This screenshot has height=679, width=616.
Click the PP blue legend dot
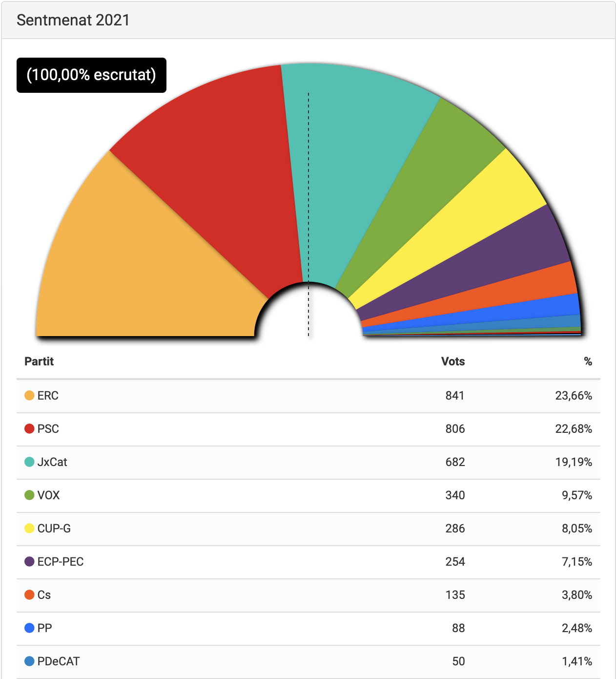tap(29, 628)
